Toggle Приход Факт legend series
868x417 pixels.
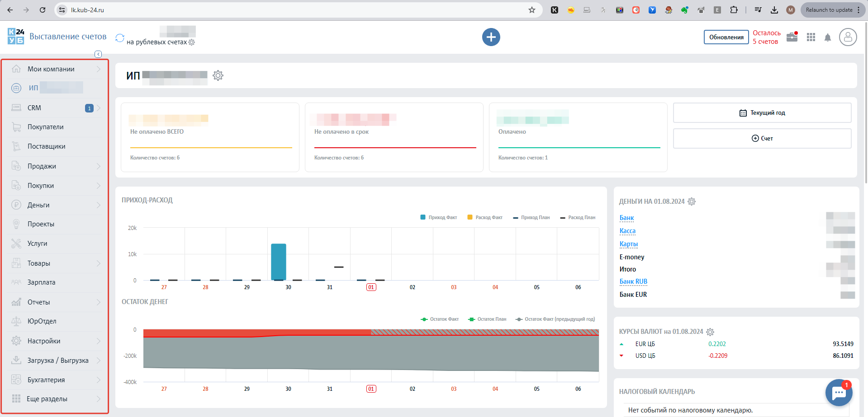[439, 217]
